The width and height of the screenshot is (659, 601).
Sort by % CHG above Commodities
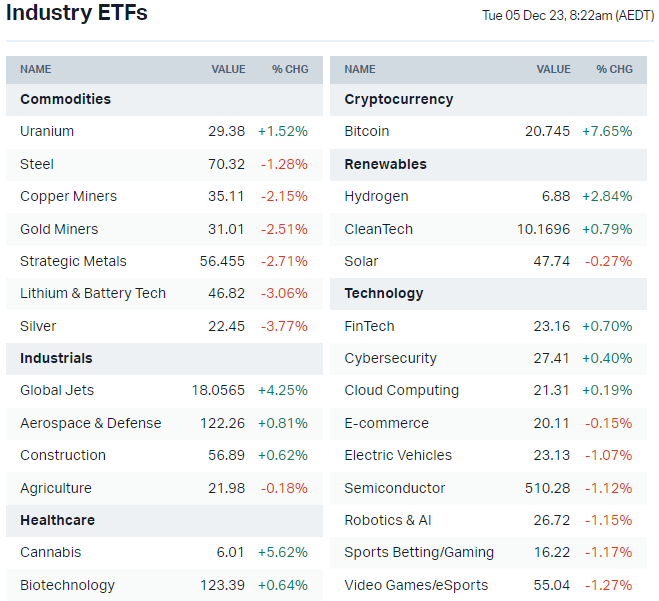click(290, 69)
